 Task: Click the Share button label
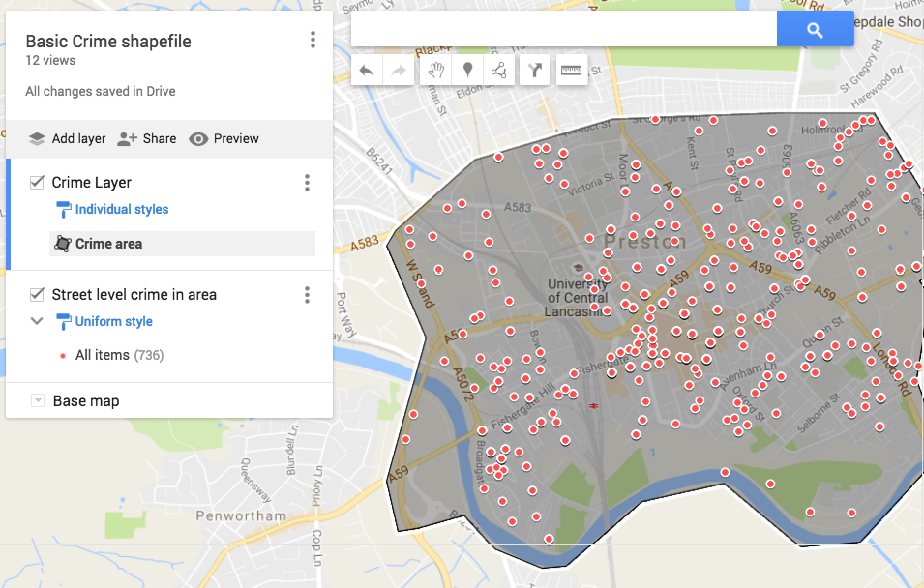160,138
